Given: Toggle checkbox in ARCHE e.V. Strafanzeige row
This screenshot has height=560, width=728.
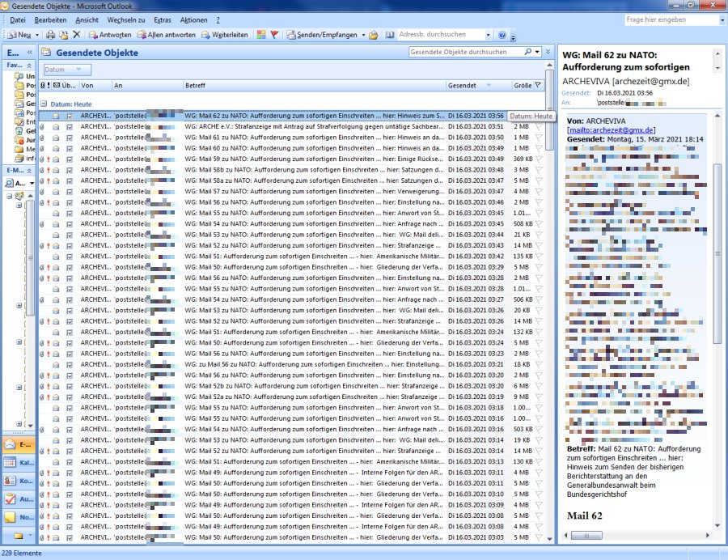Looking at the screenshot, I should point(70,127).
